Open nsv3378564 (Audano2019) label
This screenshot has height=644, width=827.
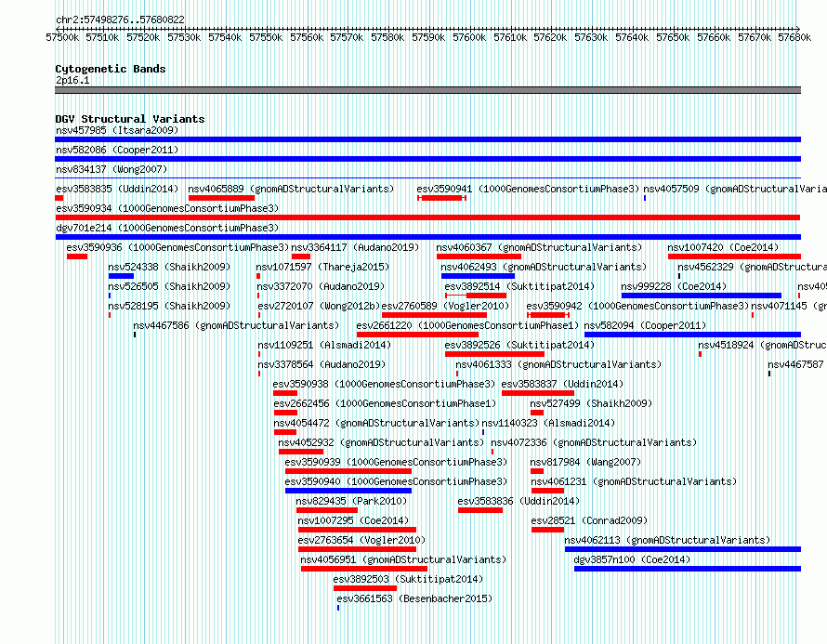tap(322, 364)
